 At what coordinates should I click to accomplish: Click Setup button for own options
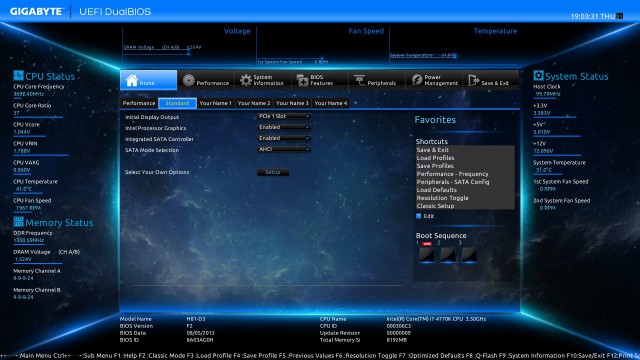click(x=273, y=172)
